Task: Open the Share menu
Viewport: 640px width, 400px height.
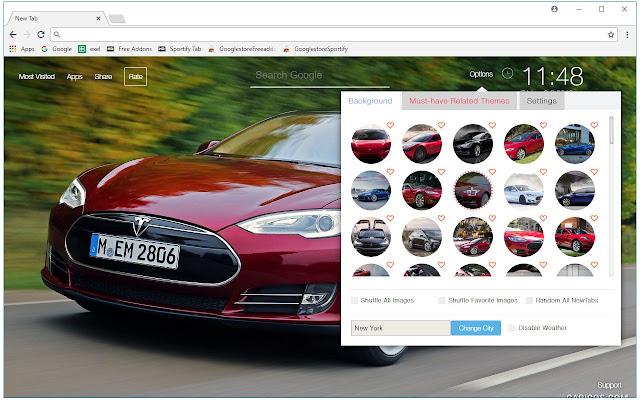Action: point(103,76)
